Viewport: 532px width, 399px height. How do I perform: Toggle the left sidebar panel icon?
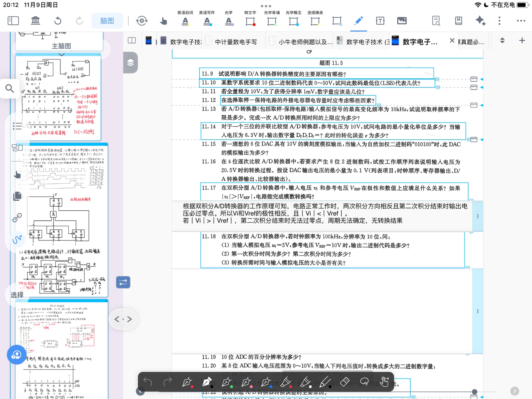click(x=13, y=21)
